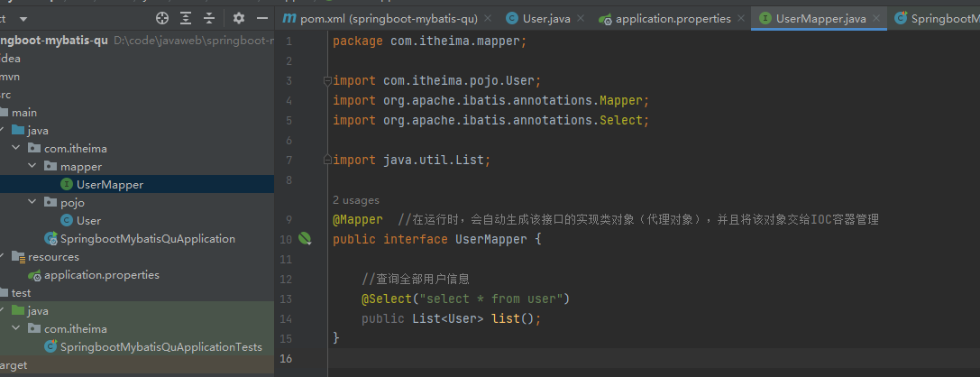Fold the imports with line 3 fold marker
Image resolution: width=980 pixels, height=377 pixels.
point(327,80)
